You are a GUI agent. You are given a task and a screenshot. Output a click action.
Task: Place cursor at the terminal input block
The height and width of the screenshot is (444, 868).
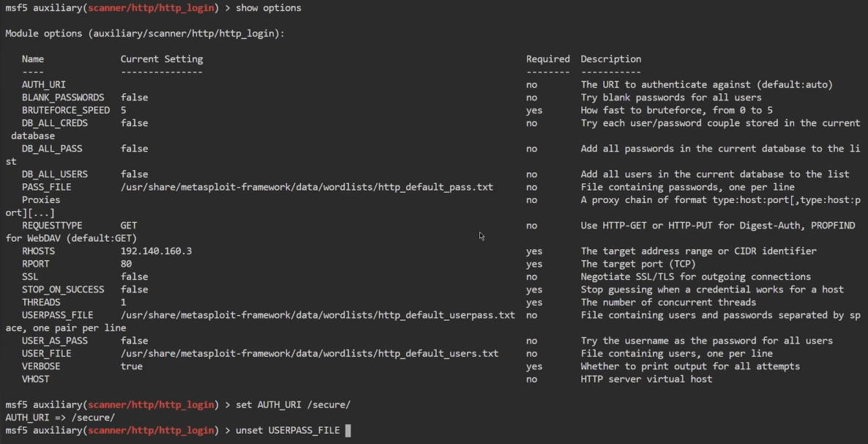(x=348, y=431)
